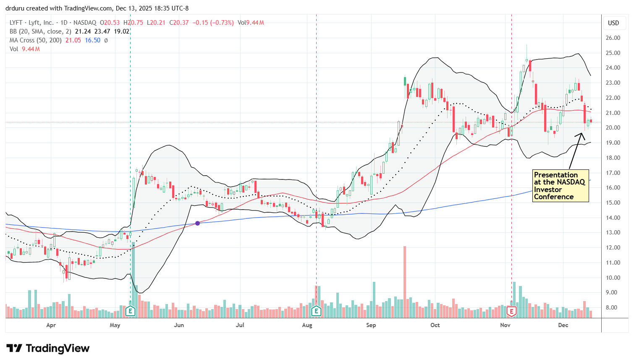
Task: Click the green August earnings E marker
Action: point(316,311)
